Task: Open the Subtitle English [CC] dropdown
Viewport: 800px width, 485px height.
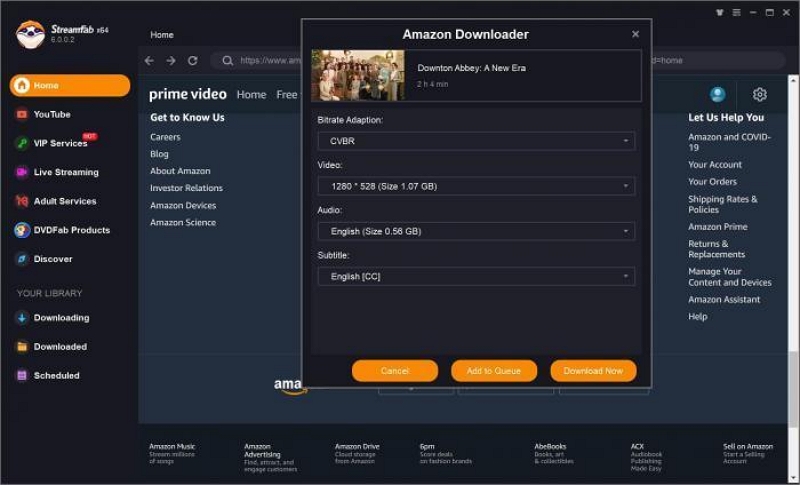Action: tap(477, 276)
